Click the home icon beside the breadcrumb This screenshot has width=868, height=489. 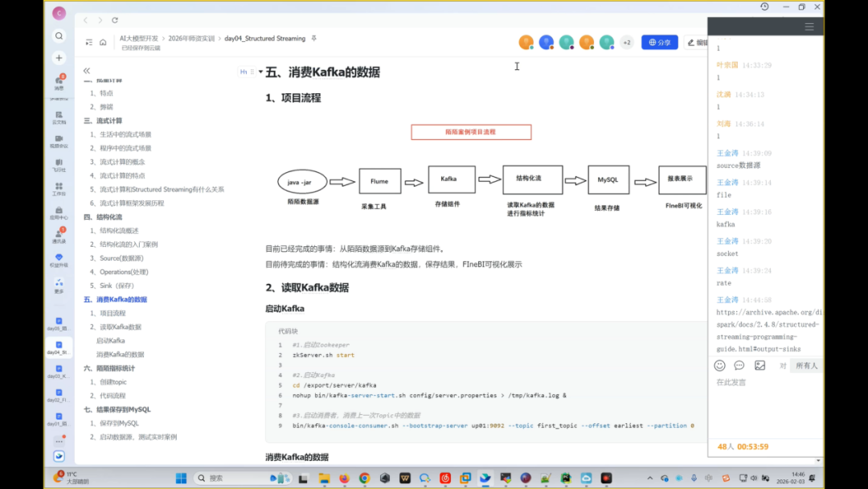click(103, 43)
